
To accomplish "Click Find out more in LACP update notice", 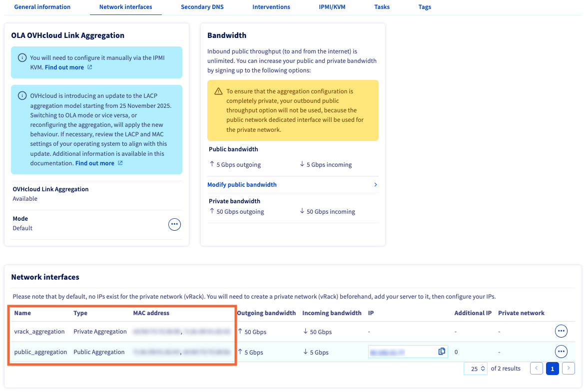I will (95, 163).
